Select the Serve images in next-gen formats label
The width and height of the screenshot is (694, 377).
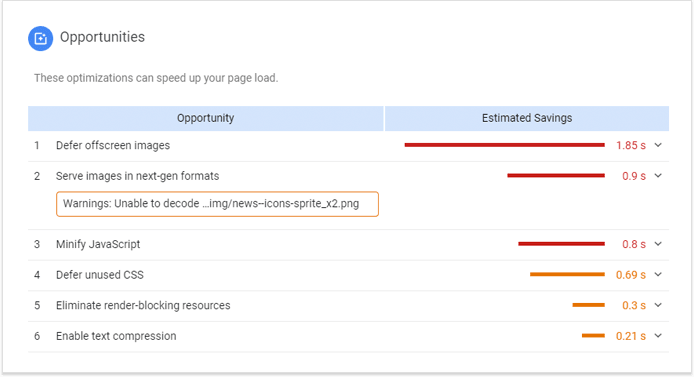coord(137,176)
